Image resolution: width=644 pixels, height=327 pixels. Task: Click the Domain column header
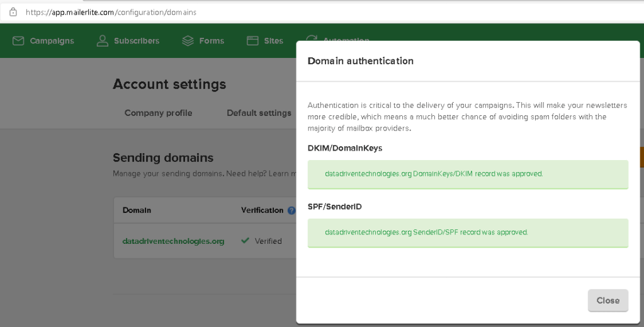pos(137,210)
